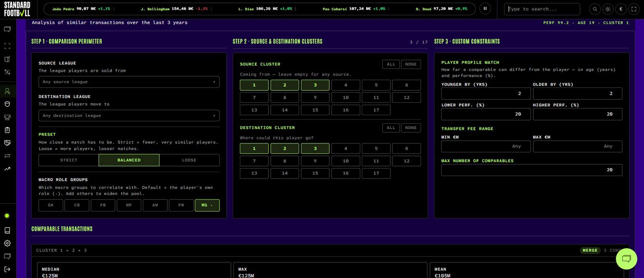644x278 pixels.
Task: Click NONE for Destination Cluster
Action: pos(411,128)
